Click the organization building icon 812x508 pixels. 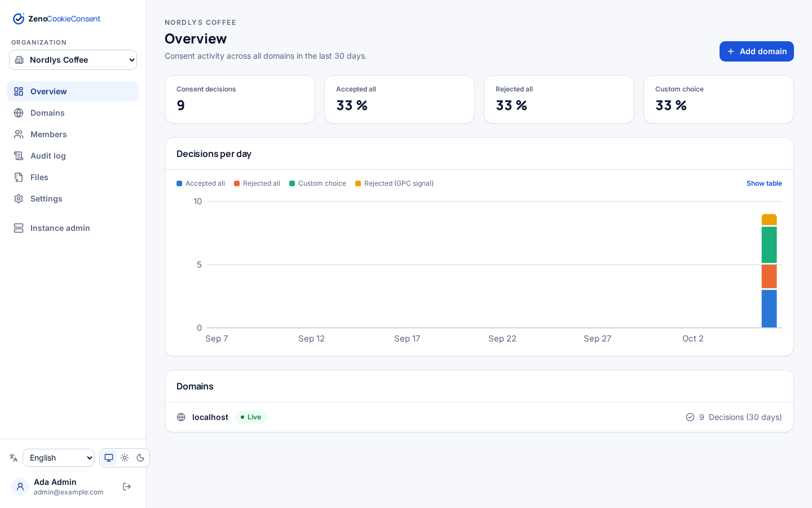pyautogui.click(x=19, y=60)
